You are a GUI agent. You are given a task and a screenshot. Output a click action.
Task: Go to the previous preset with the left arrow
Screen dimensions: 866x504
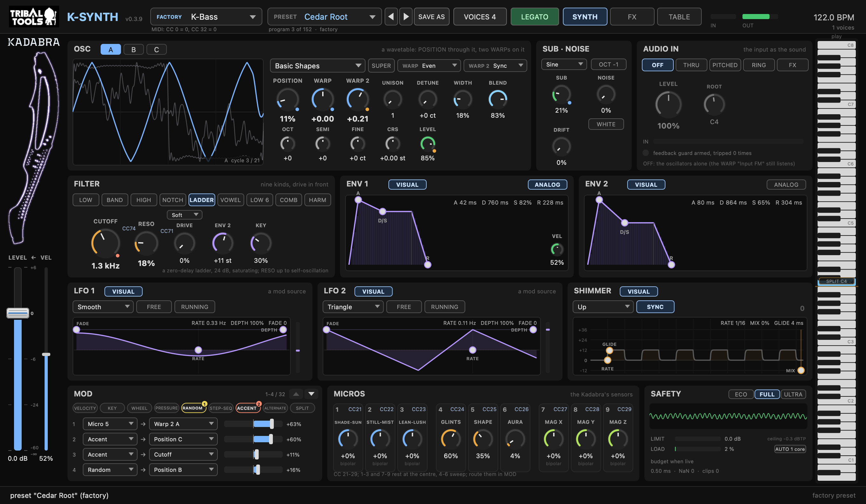(x=391, y=17)
